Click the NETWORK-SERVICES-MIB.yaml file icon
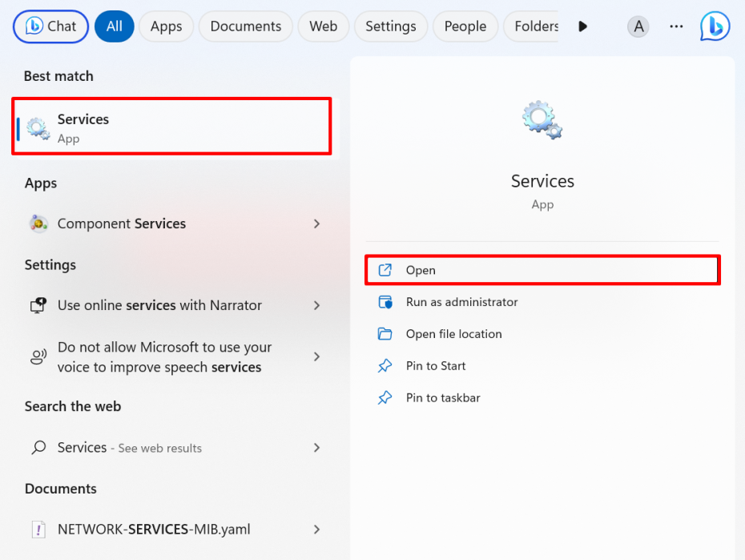745x560 pixels. 38,530
